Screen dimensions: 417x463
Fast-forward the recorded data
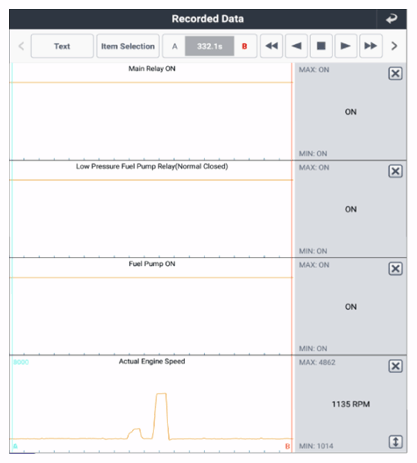[x=371, y=46]
